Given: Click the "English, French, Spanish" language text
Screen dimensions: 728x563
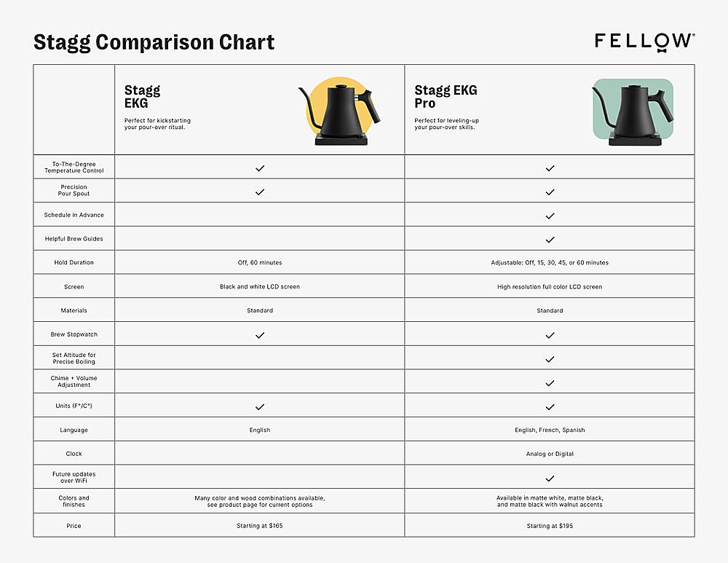Looking at the screenshot, I should (x=550, y=430).
